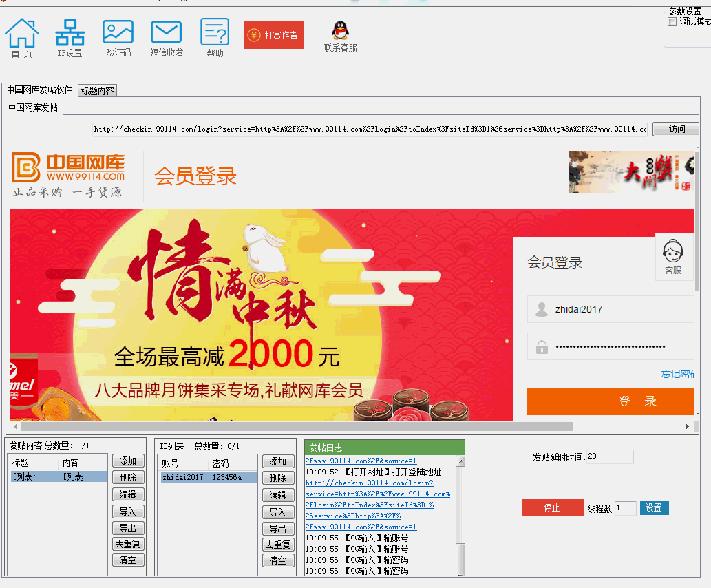Viewport: 711px width, 588px height.
Task: Click the masked password field
Action: coord(611,346)
